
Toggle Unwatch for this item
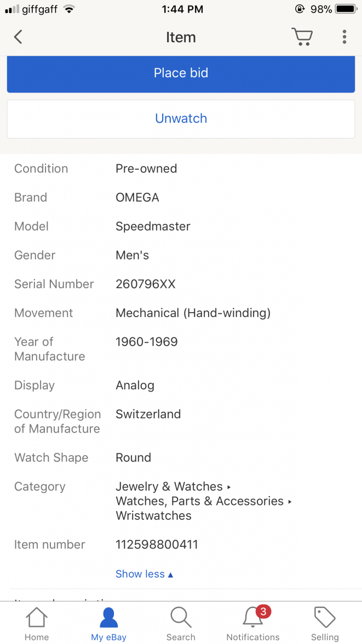tap(181, 119)
